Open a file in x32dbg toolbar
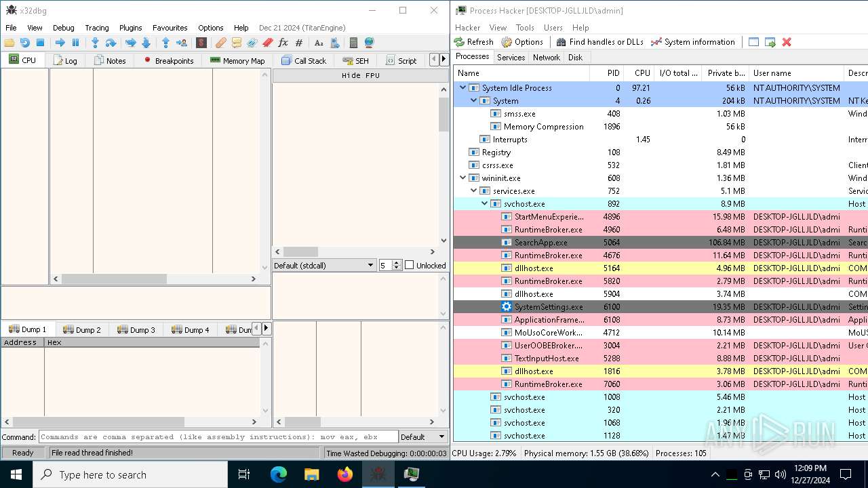 tap(9, 43)
